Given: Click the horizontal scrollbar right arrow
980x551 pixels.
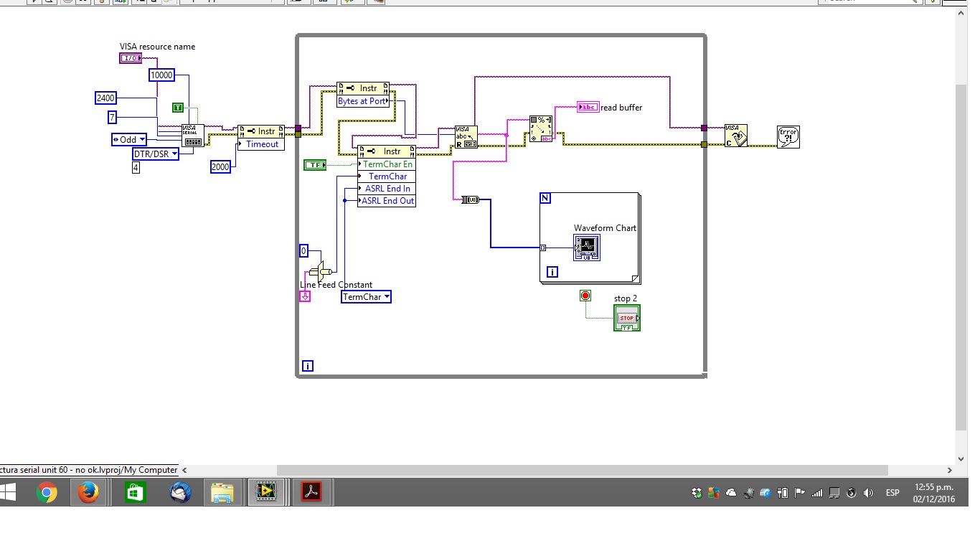Looking at the screenshot, I should coord(950,470).
